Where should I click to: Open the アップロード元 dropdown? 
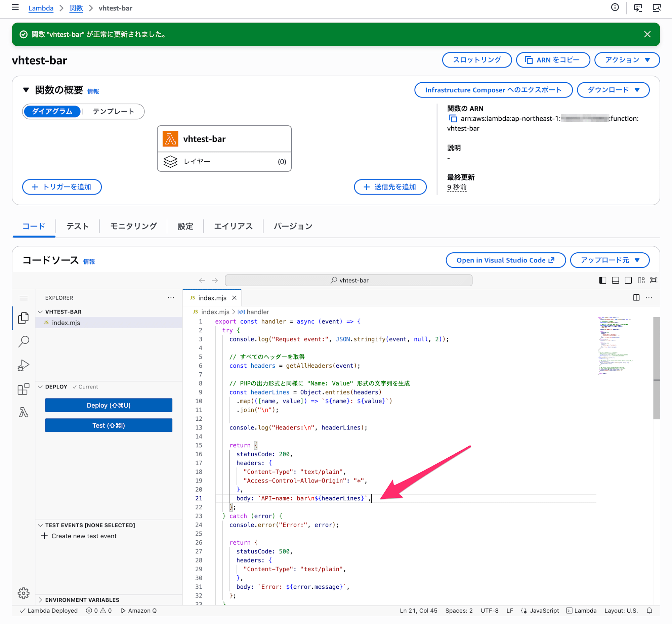(610, 260)
